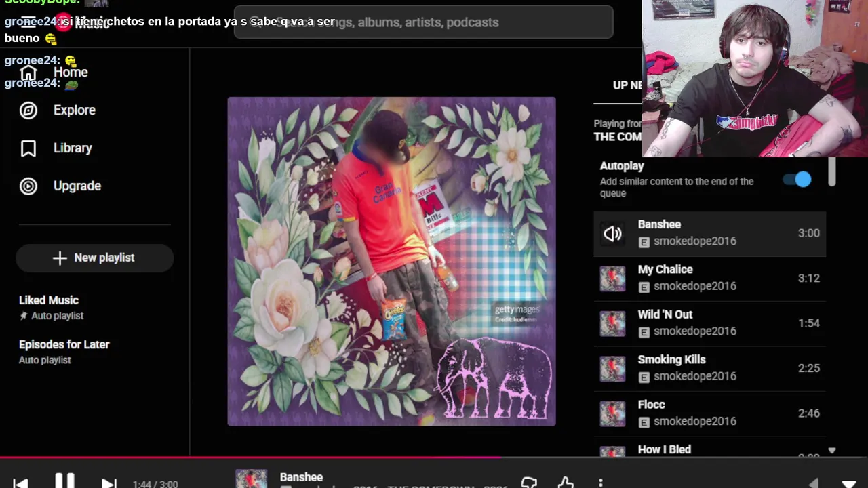Go back to the previous track

pos(20,483)
